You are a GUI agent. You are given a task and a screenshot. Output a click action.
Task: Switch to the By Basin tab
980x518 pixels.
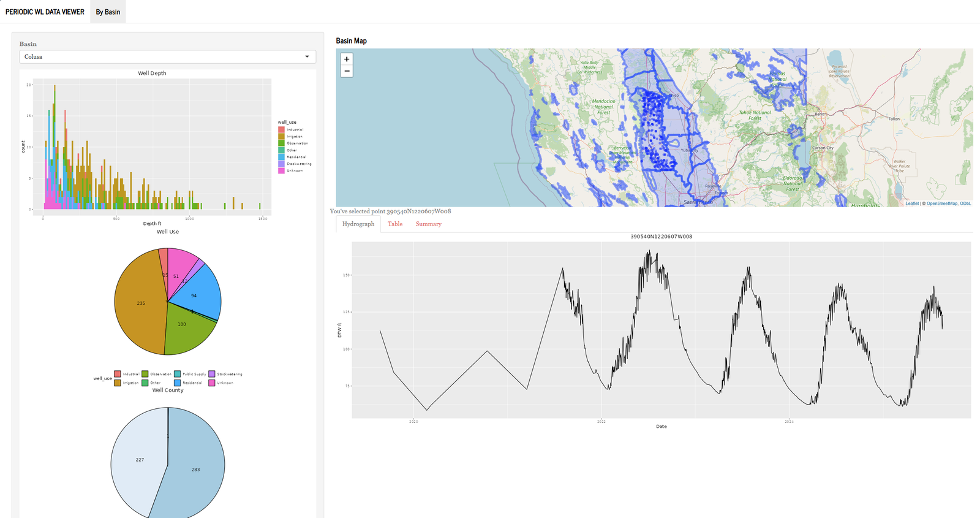108,12
